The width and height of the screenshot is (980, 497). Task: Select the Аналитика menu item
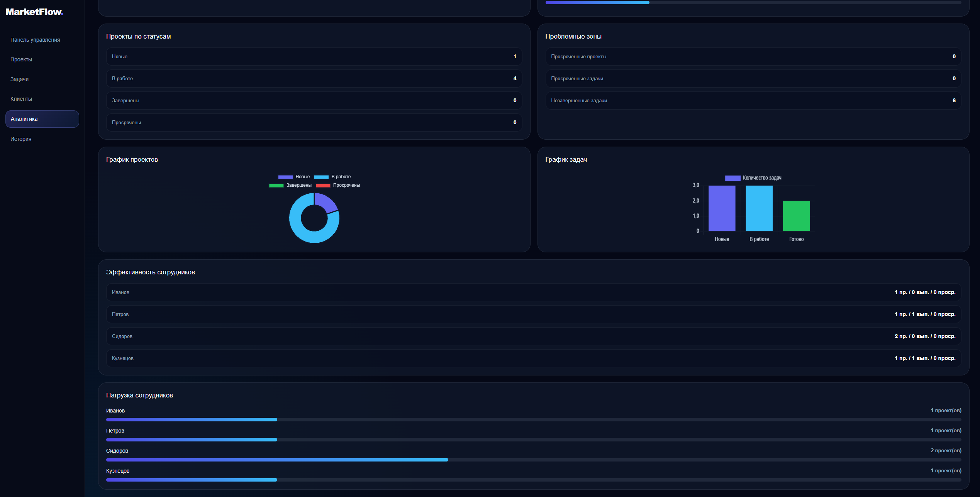[x=42, y=119]
